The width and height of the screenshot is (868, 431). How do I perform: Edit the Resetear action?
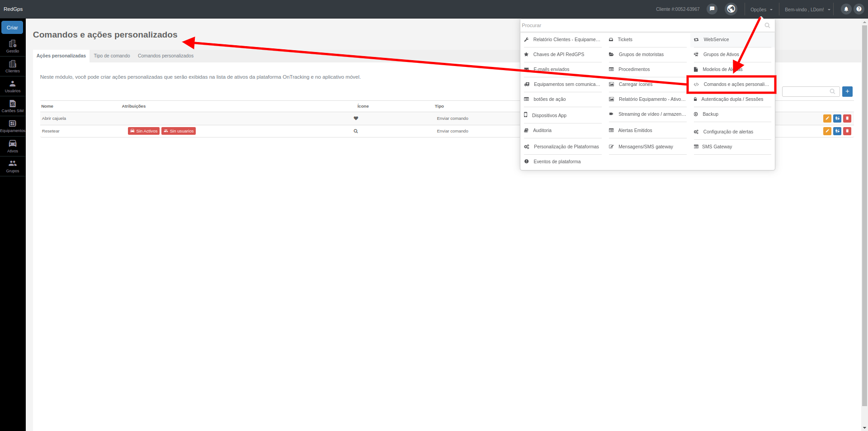click(827, 131)
